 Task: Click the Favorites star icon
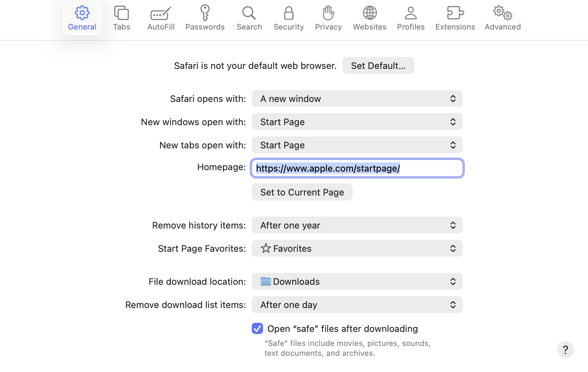266,248
